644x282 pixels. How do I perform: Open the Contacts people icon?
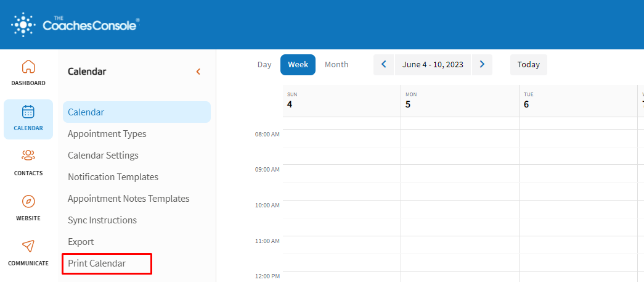(28, 157)
